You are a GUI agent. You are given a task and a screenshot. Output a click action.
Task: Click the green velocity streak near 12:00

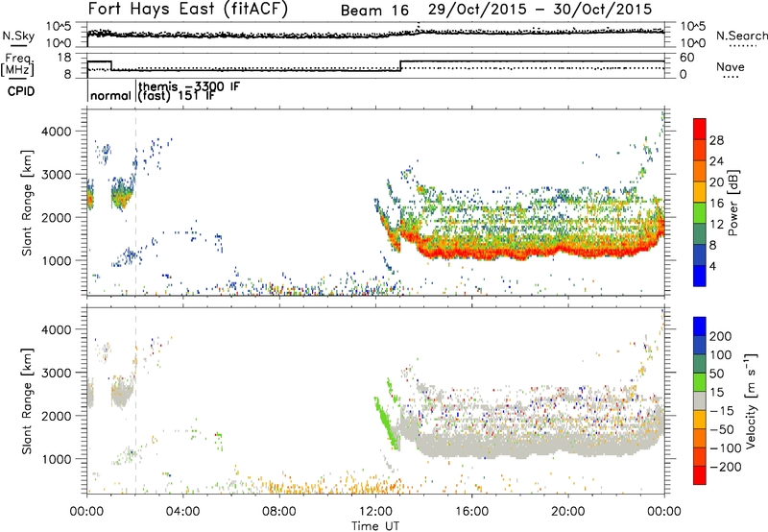click(387, 423)
